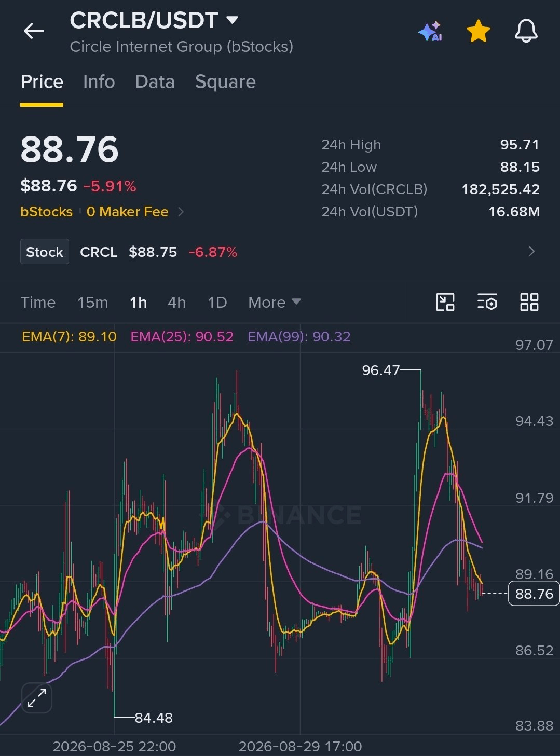Switch to the Info tab

(99, 82)
